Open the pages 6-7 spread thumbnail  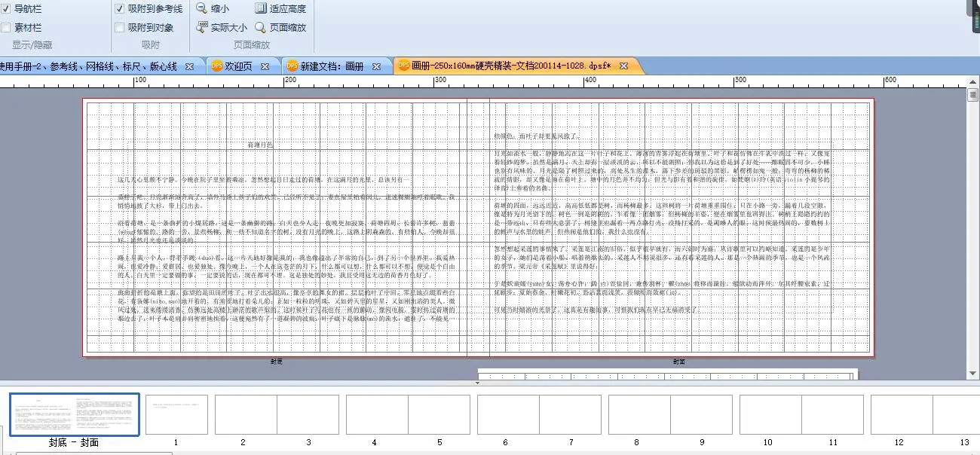click(x=539, y=415)
